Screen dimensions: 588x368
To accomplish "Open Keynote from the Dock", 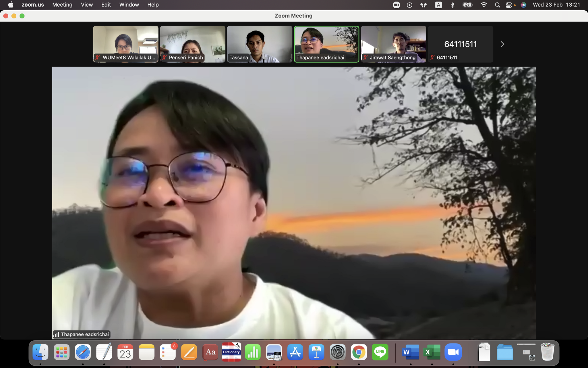I will [316, 352].
